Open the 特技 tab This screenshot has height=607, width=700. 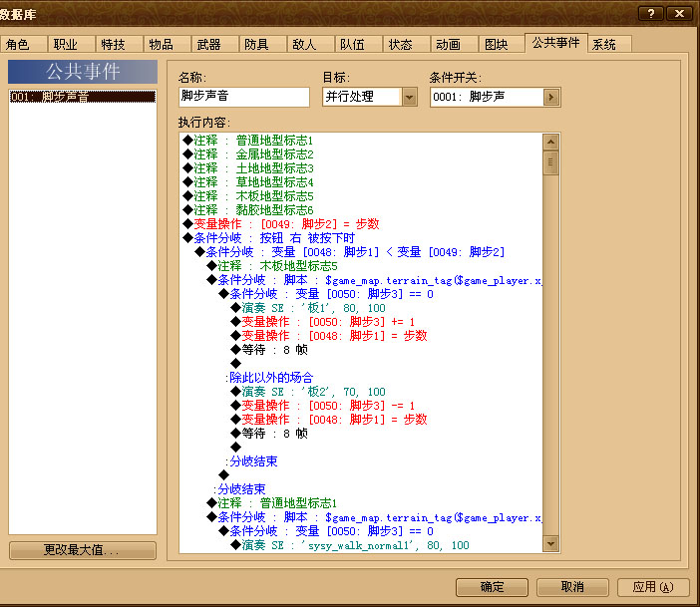click(119, 44)
